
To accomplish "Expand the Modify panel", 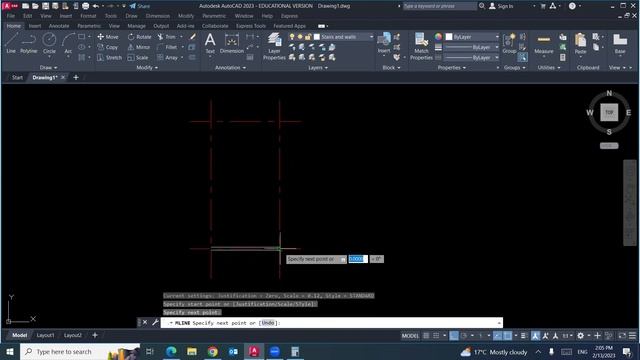I will pyautogui.click(x=147, y=68).
